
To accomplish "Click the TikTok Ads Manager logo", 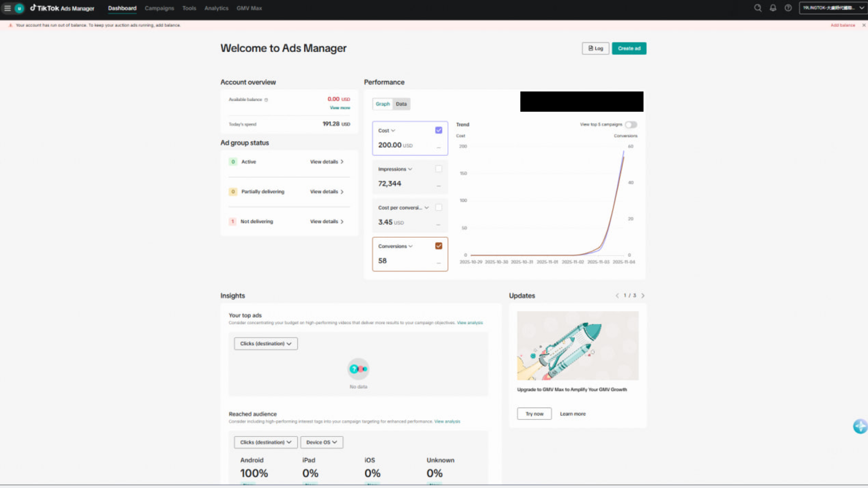I will click(x=62, y=8).
